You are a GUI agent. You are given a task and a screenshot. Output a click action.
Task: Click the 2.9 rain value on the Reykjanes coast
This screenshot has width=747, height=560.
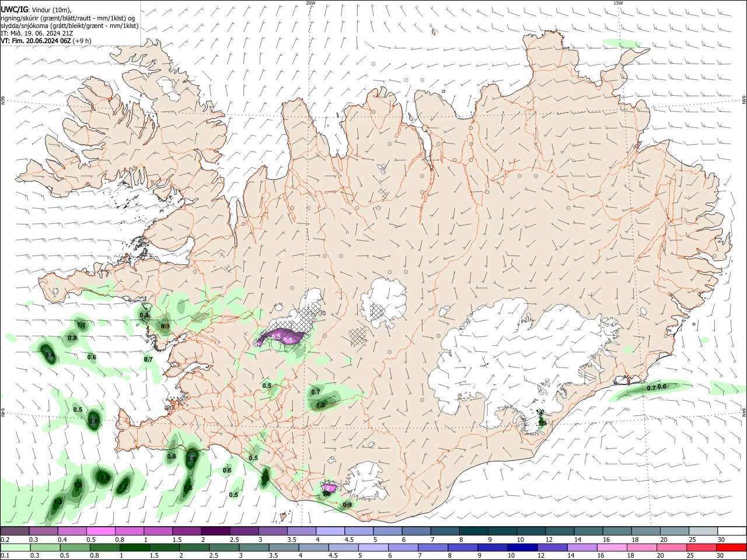point(191,460)
